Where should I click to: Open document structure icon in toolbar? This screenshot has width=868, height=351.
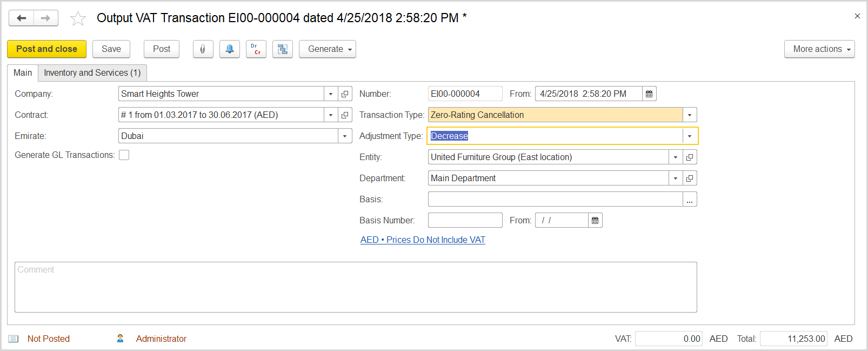pyautogui.click(x=283, y=49)
